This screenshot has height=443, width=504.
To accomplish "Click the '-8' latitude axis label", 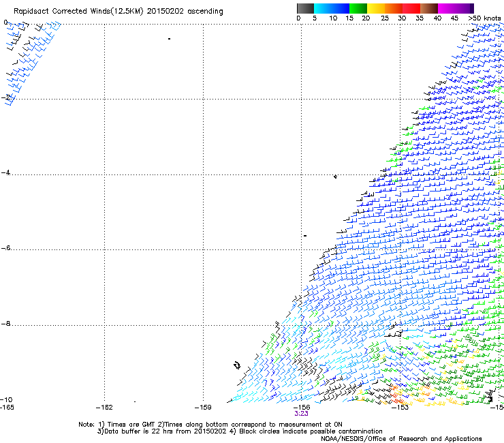I will click(x=5, y=323).
